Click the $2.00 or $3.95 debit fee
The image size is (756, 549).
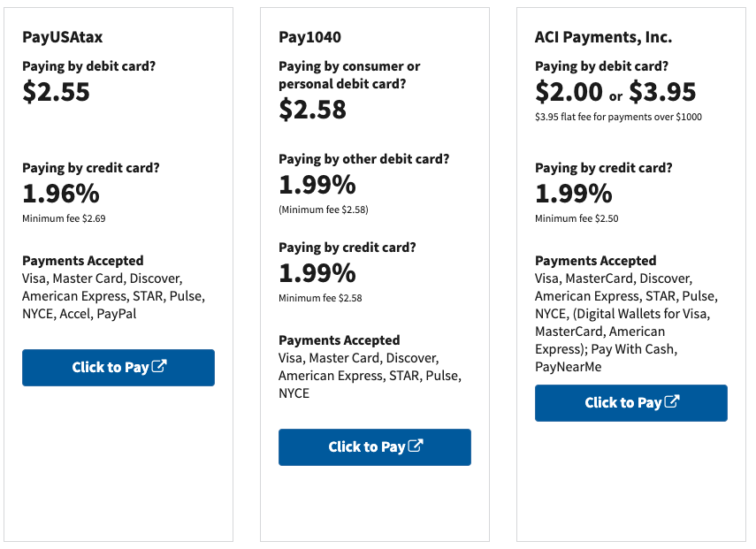615,92
